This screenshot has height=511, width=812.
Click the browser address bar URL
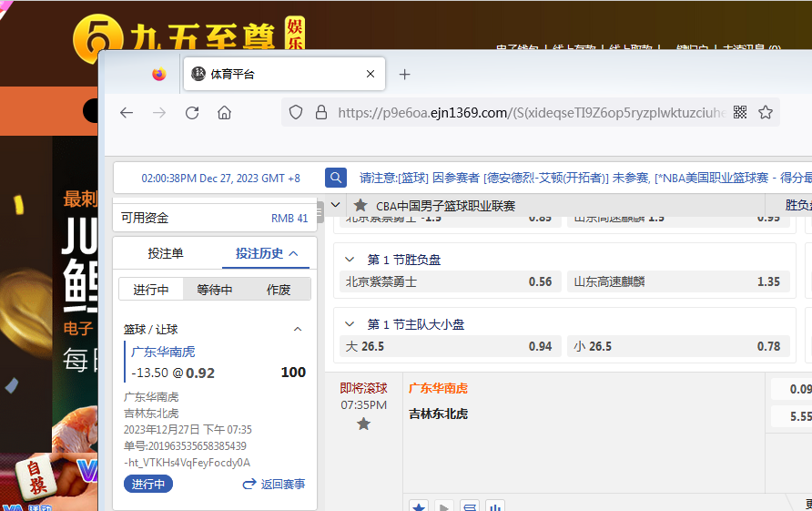coord(528,113)
